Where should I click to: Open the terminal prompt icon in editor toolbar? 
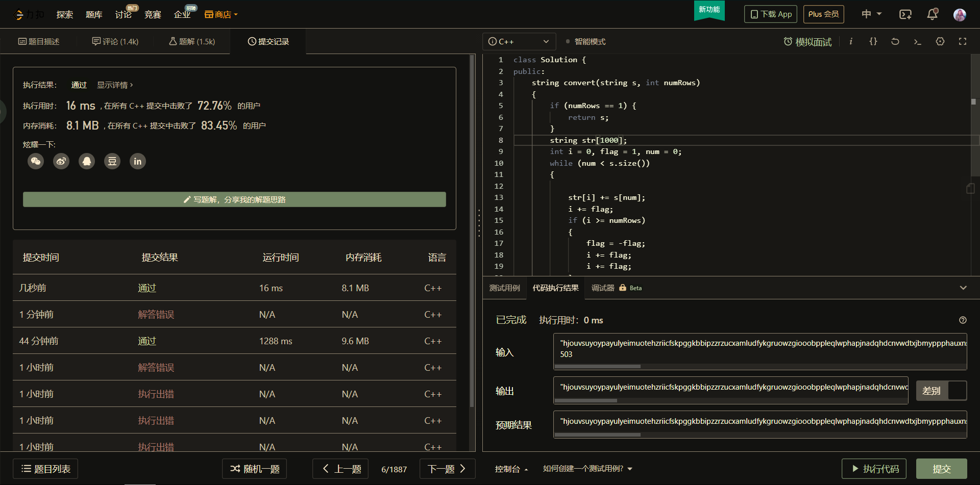coord(918,41)
